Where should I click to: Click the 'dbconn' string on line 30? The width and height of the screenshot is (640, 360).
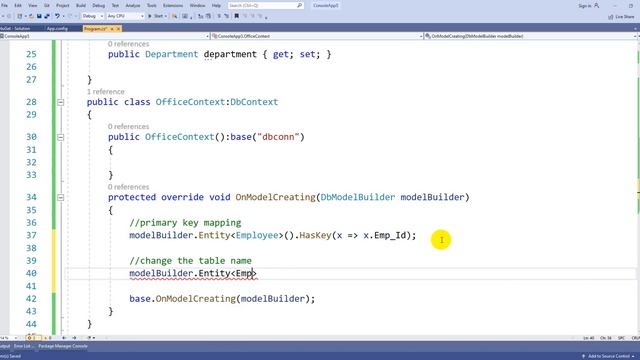[x=278, y=137]
